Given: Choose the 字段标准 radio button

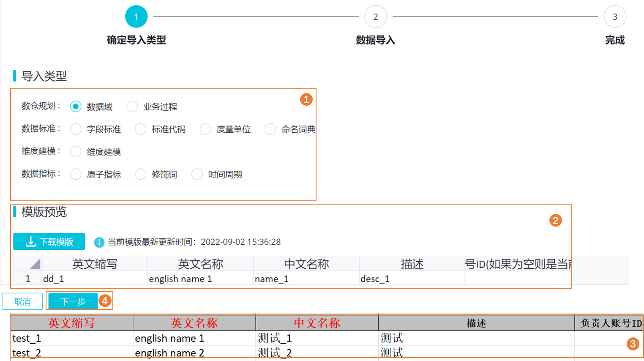Looking at the screenshot, I should (x=76, y=129).
